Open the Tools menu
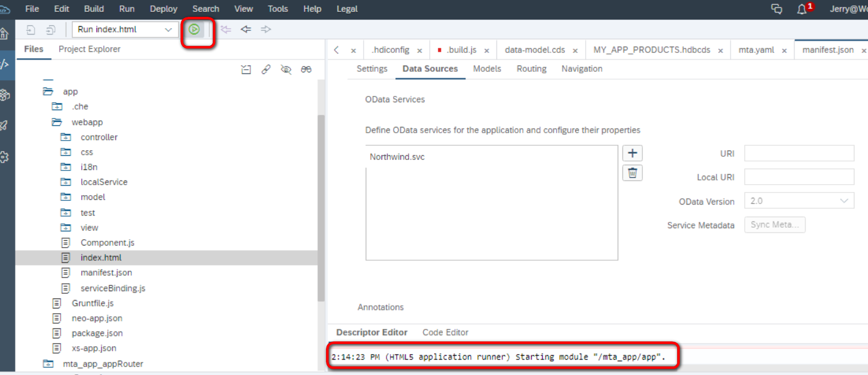This screenshot has height=375, width=868. (278, 9)
